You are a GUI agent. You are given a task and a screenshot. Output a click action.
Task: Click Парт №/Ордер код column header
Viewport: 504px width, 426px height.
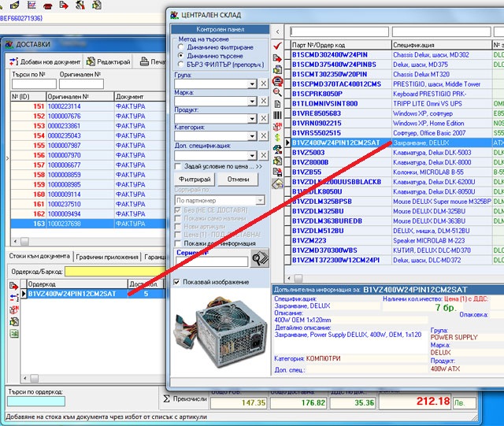341,45
